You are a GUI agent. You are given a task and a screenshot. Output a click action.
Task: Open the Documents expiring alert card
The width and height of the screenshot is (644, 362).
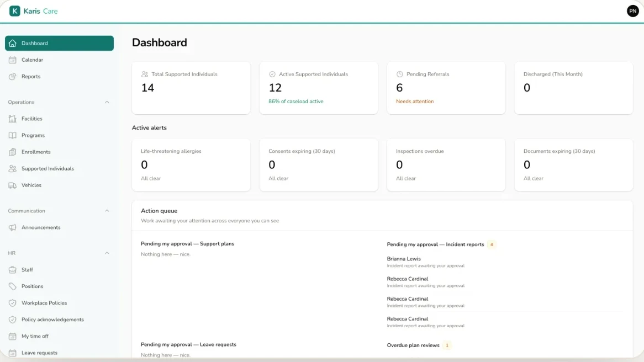[x=574, y=165]
